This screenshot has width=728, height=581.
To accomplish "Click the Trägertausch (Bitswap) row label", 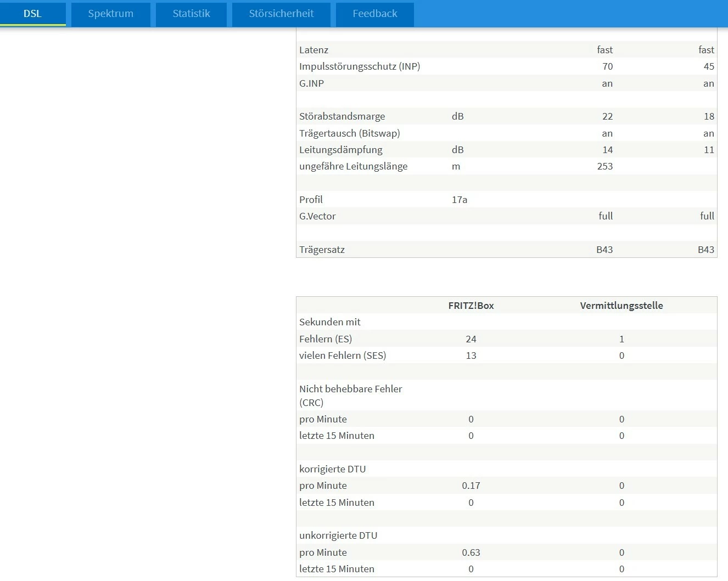I will pos(350,133).
